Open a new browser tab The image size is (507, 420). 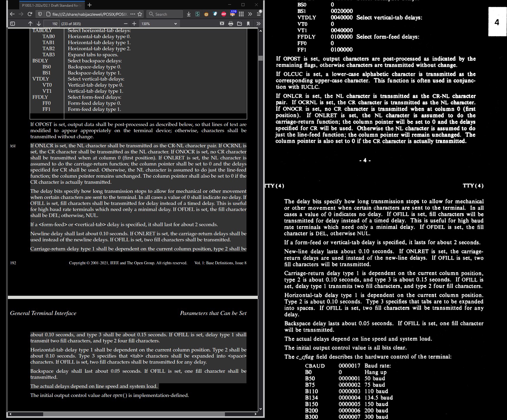coord(90,5)
